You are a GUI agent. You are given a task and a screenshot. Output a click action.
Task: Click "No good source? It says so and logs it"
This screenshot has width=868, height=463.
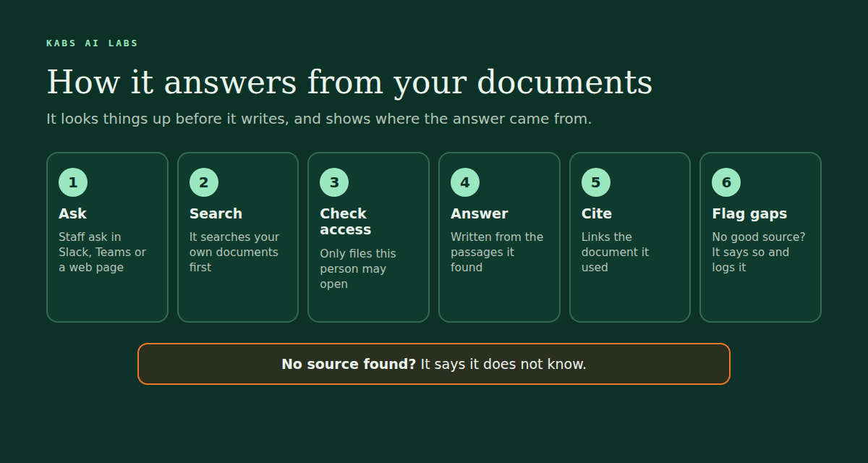pyautogui.click(x=759, y=252)
